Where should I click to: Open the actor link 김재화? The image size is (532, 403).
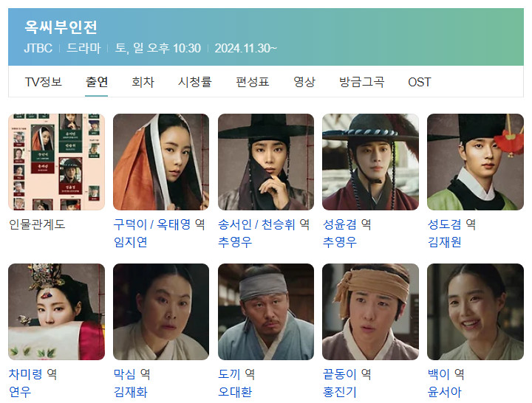coord(130,392)
